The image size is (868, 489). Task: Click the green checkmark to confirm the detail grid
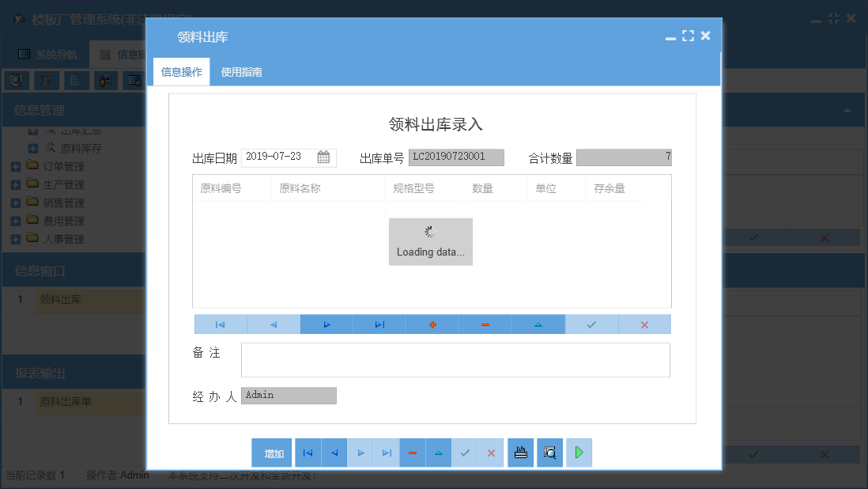click(591, 324)
